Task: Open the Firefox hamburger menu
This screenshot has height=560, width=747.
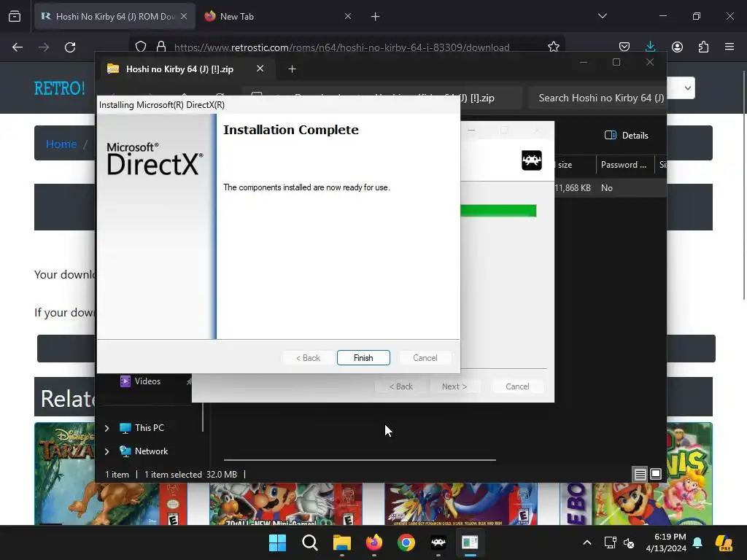Action: [x=729, y=47]
